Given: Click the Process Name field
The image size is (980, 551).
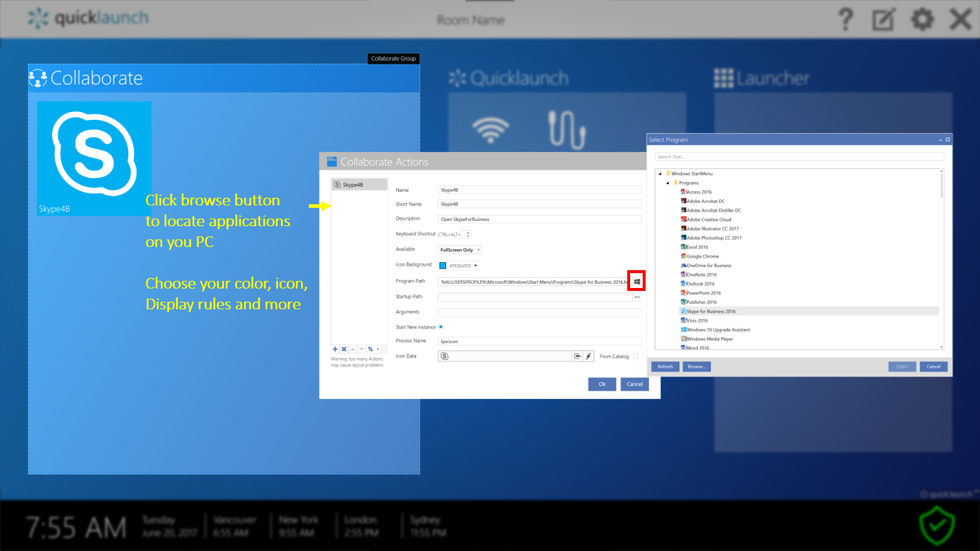Looking at the screenshot, I should tap(539, 341).
